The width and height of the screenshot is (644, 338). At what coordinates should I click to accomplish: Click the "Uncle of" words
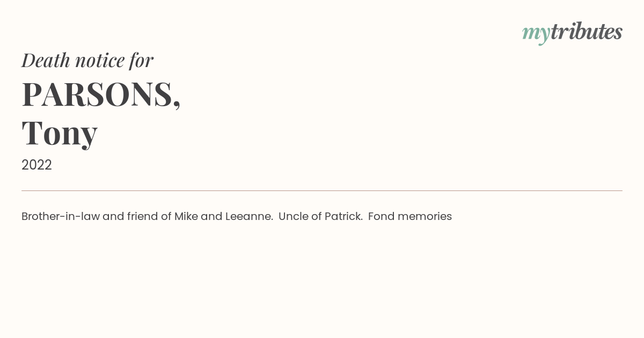point(300,216)
